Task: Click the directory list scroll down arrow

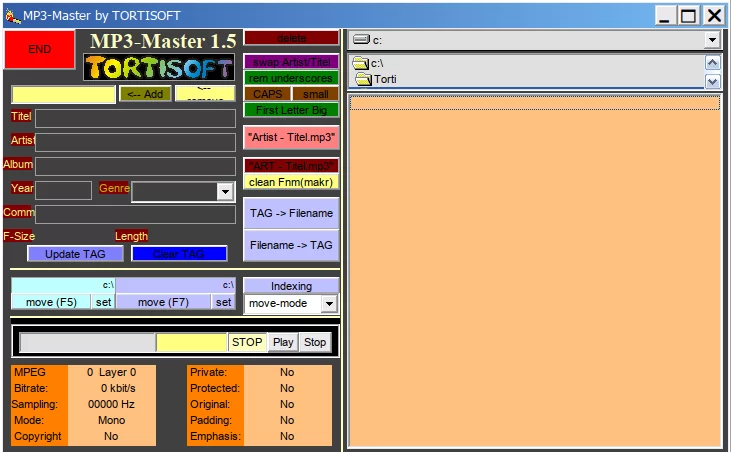Action: 712,82
